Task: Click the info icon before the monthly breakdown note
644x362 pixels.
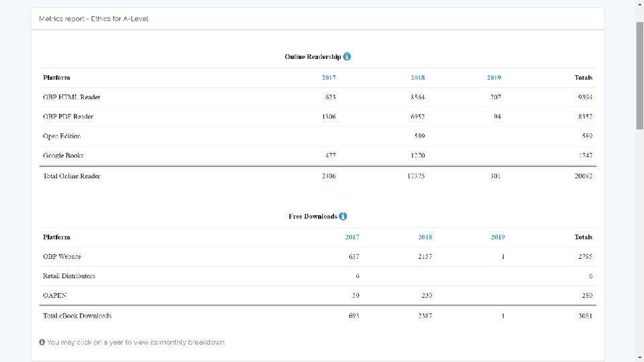Action: tap(42, 343)
